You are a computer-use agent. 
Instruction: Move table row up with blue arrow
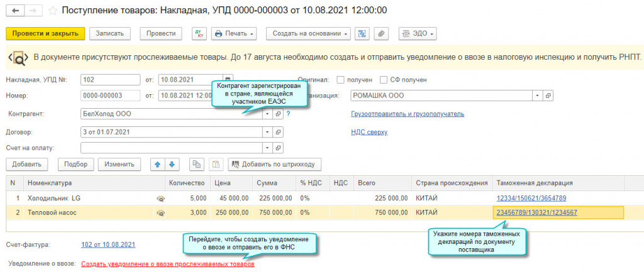click(x=158, y=165)
